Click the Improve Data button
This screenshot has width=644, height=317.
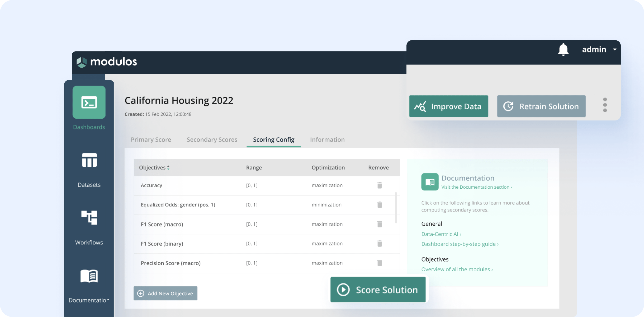click(448, 106)
